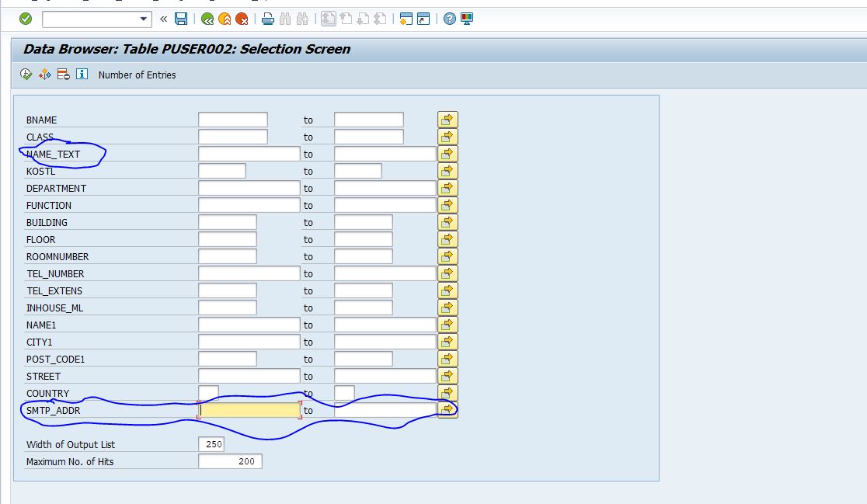Click the green Enter checkmark icon

26,19
